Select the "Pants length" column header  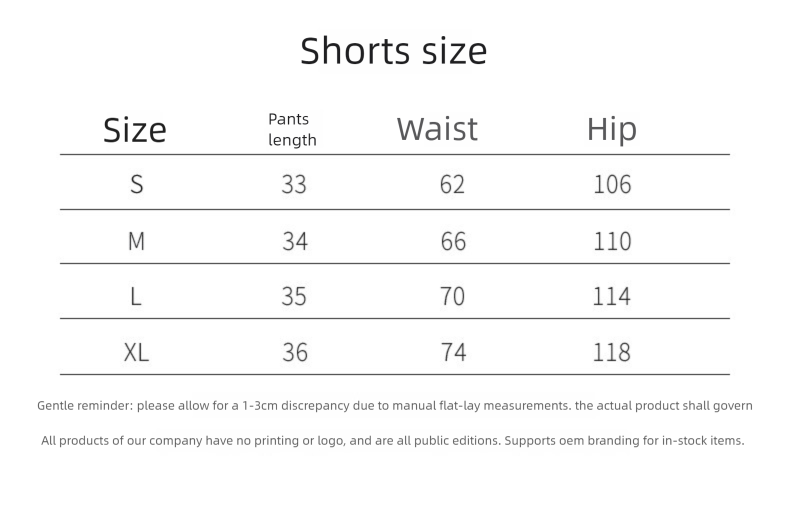(292, 130)
